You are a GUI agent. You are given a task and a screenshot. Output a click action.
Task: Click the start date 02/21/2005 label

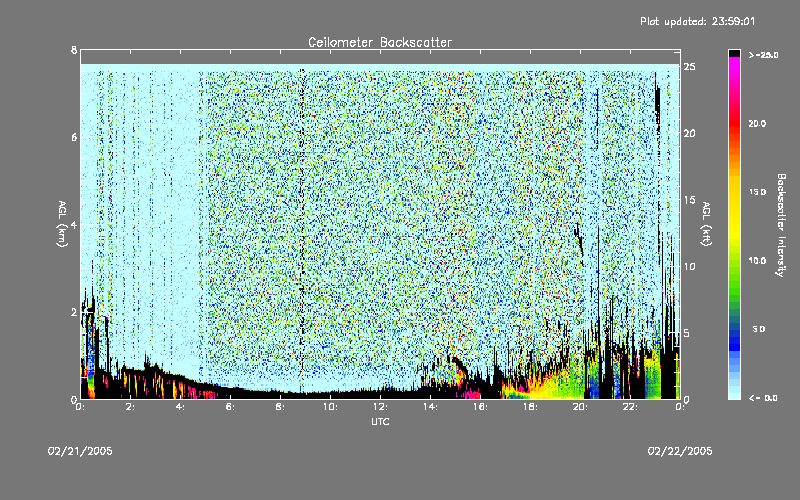[80, 451]
